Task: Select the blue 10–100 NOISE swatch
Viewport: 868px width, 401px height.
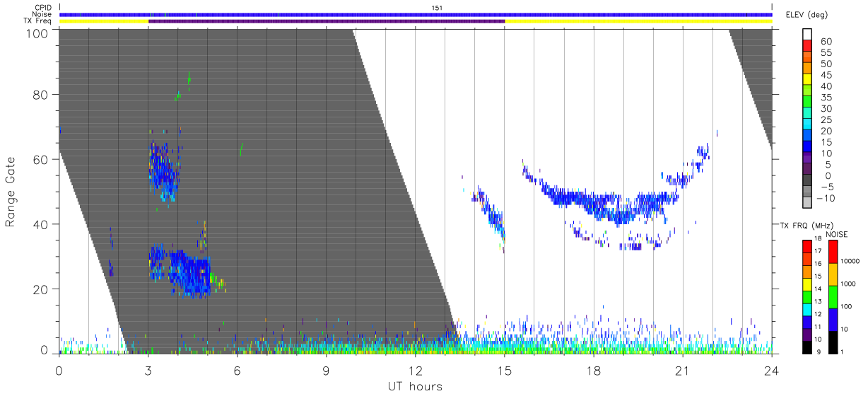Action: [833, 319]
